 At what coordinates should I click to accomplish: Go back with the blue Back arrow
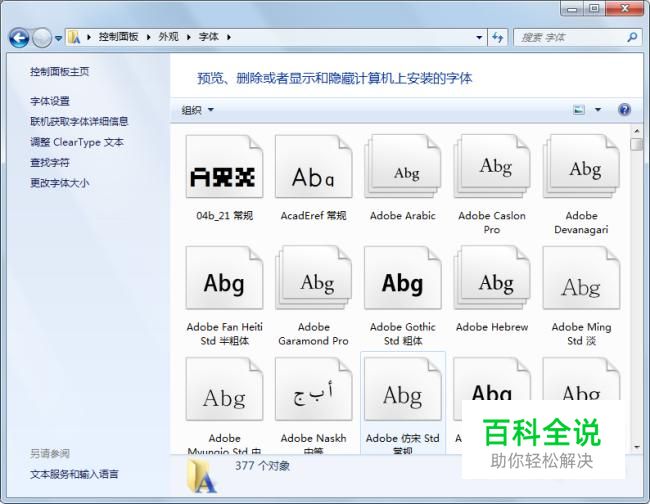click(x=19, y=38)
